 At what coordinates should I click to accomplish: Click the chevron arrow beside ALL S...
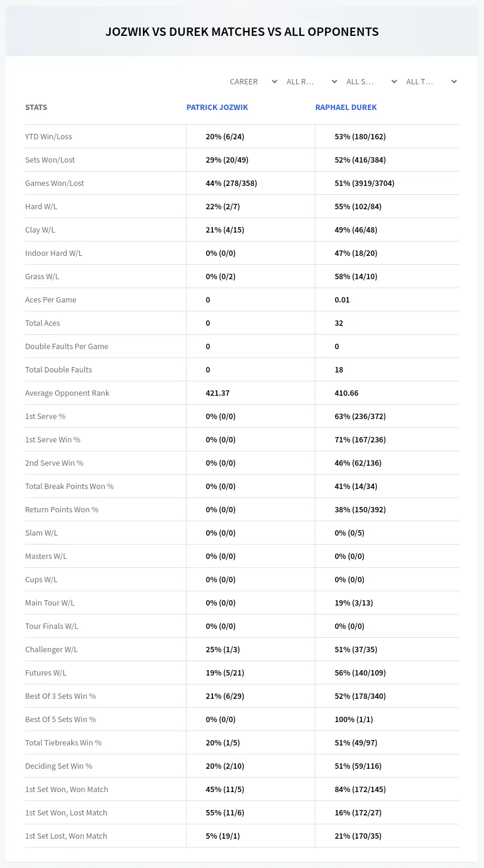tap(394, 81)
